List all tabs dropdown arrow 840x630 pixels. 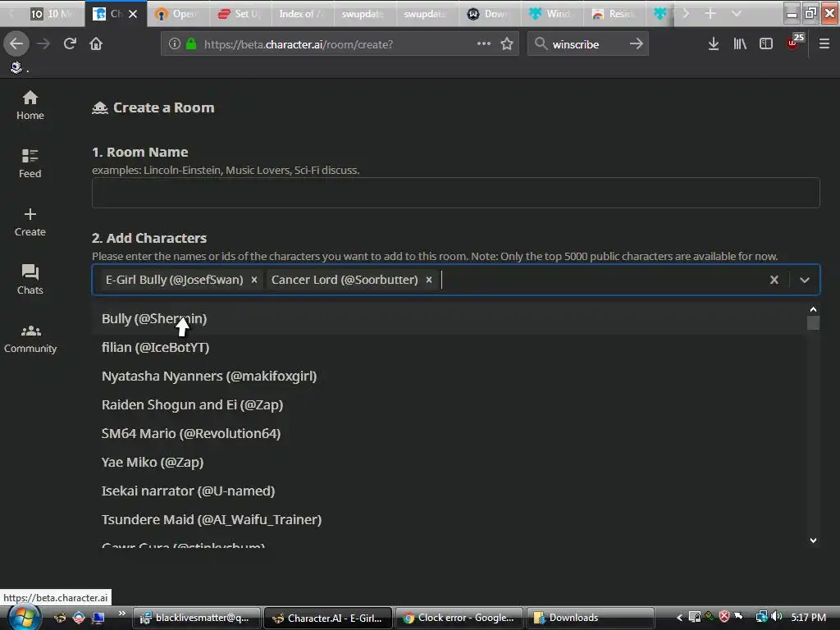click(737, 13)
